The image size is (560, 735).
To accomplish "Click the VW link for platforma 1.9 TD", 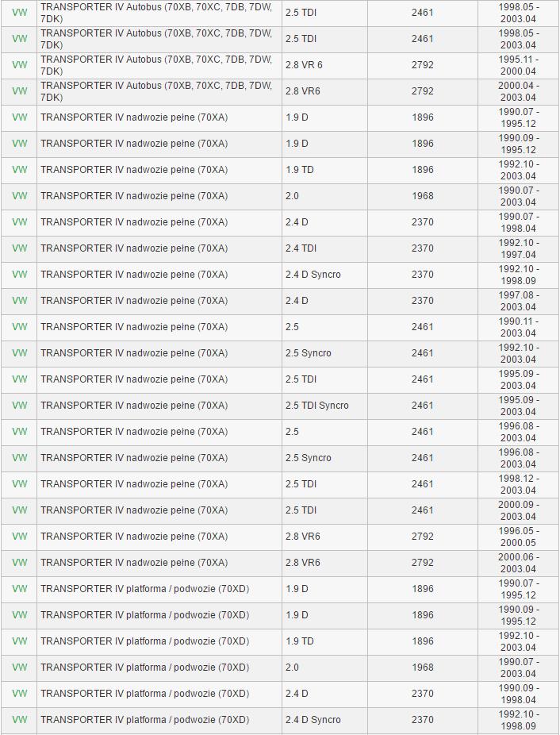I will pos(20,641).
